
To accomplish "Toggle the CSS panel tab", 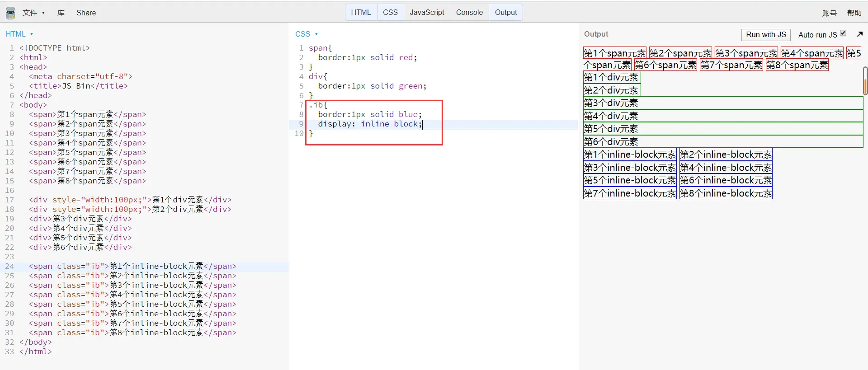I will 390,12.
